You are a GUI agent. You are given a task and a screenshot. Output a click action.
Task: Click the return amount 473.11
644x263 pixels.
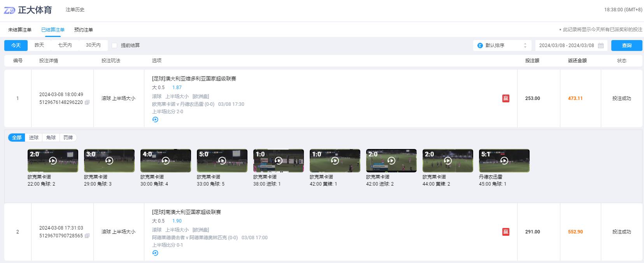coord(575,98)
